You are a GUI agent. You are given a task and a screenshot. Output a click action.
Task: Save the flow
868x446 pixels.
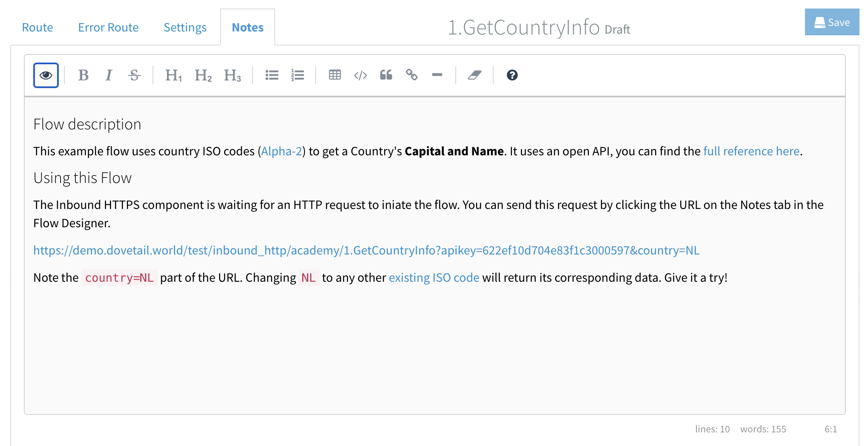(832, 22)
